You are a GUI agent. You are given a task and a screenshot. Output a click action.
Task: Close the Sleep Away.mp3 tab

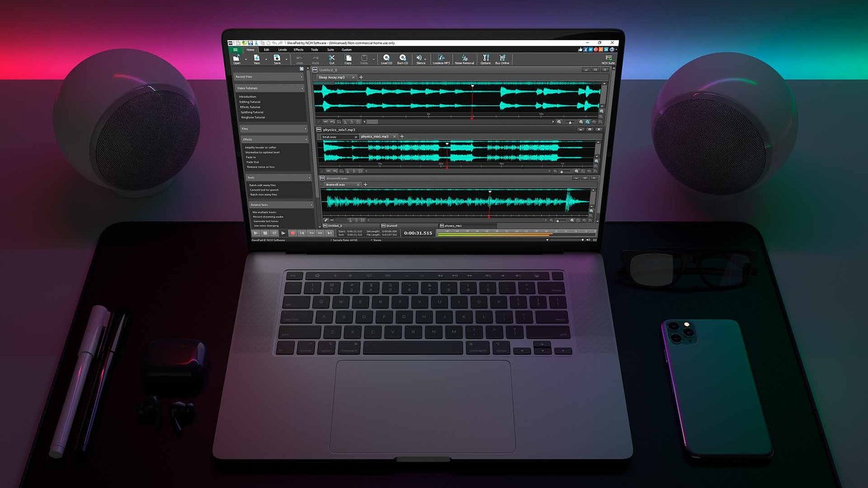click(353, 77)
